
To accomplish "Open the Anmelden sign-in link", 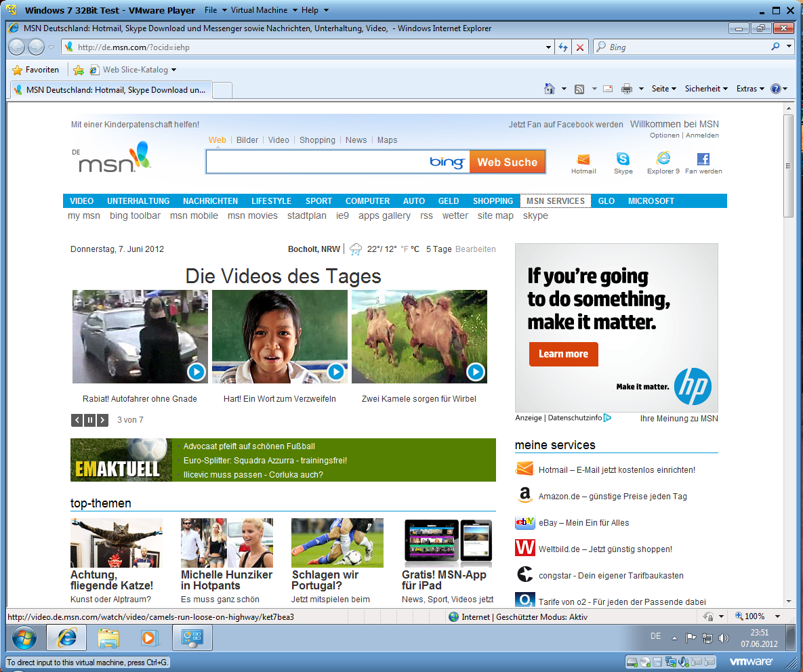I will [x=702, y=135].
